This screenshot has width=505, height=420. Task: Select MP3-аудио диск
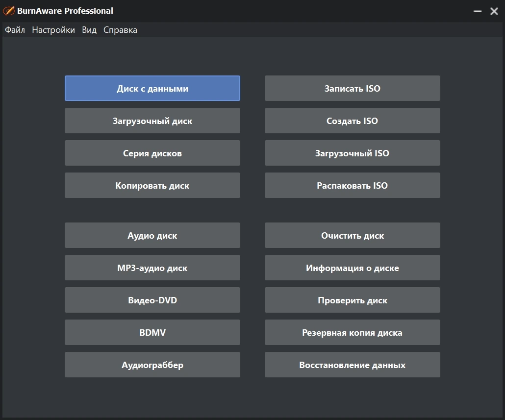(152, 268)
